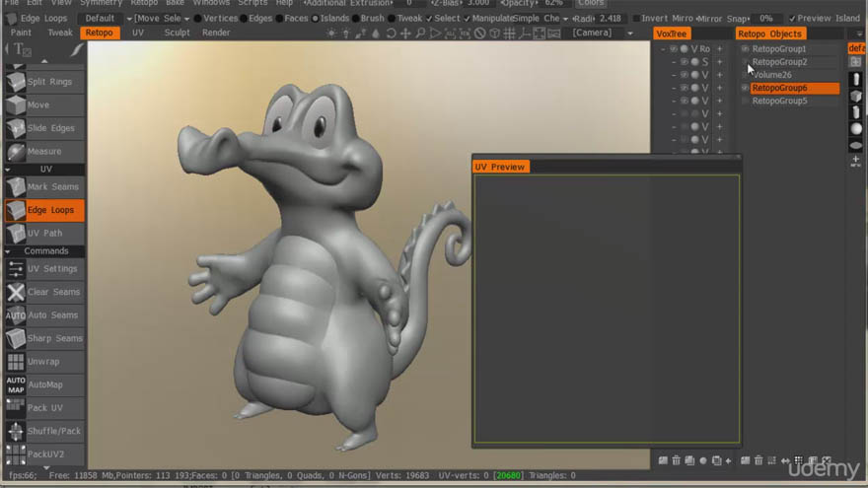This screenshot has width=868, height=488.
Task: Click the Mirror Snap percentage slider
Action: [766, 19]
